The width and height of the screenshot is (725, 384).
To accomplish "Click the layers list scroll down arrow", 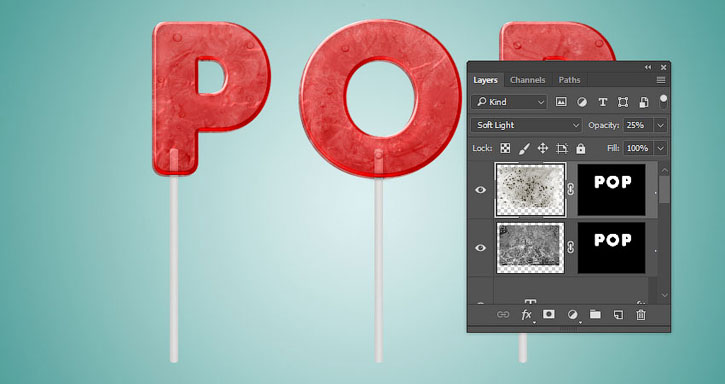I will tap(664, 295).
